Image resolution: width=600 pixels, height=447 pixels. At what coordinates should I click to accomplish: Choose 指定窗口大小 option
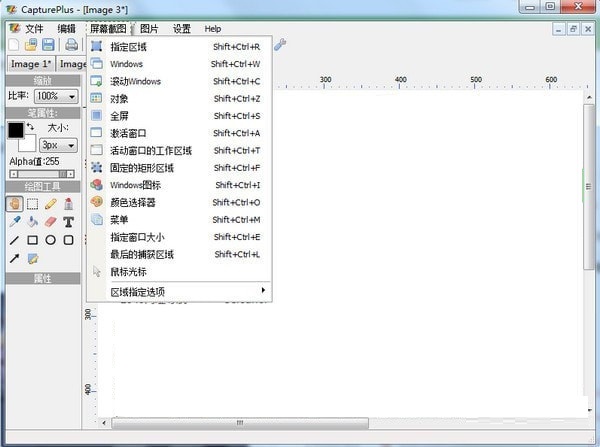(x=179, y=237)
